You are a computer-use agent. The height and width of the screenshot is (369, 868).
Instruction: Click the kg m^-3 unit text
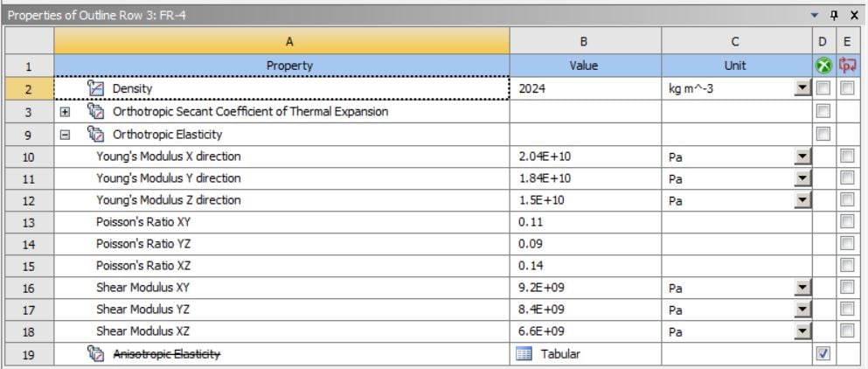tap(691, 88)
